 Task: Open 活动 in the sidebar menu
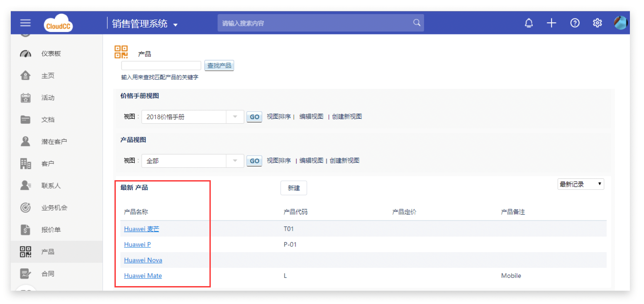pos(48,98)
